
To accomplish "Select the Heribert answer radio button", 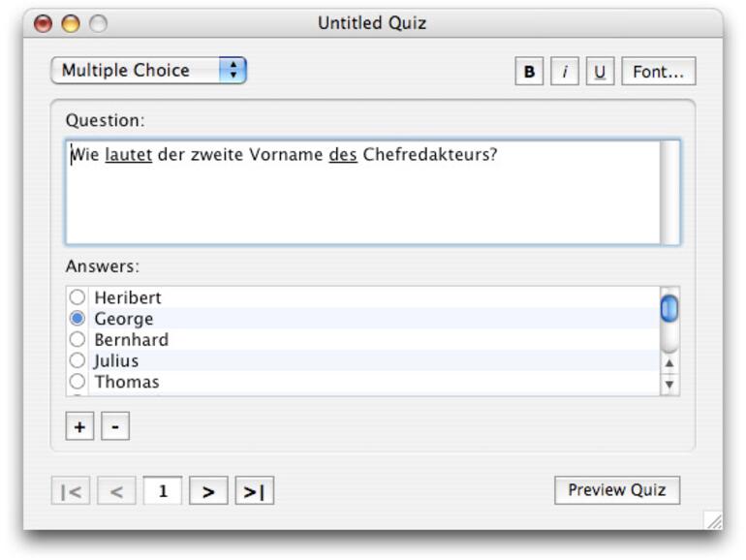I will click(78, 297).
